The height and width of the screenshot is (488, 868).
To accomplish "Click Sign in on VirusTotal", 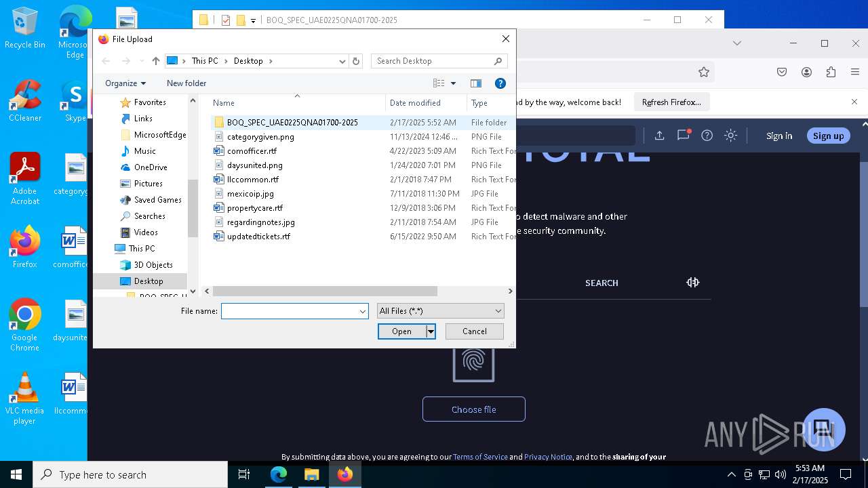I will (779, 136).
